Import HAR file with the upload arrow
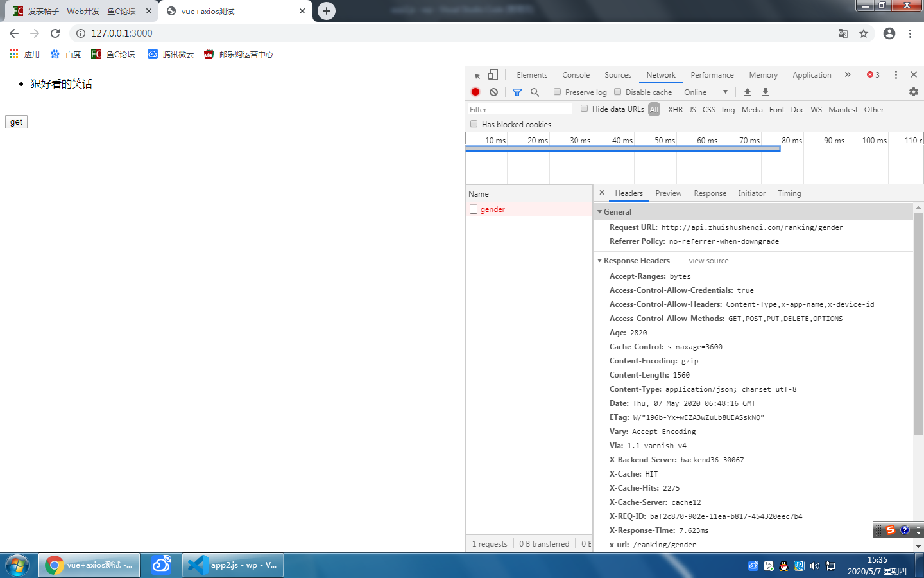 coord(748,92)
